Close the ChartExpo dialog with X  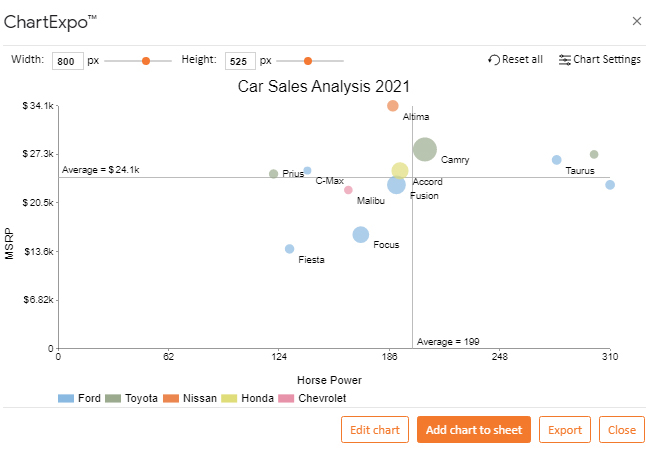(x=637, y=21)
